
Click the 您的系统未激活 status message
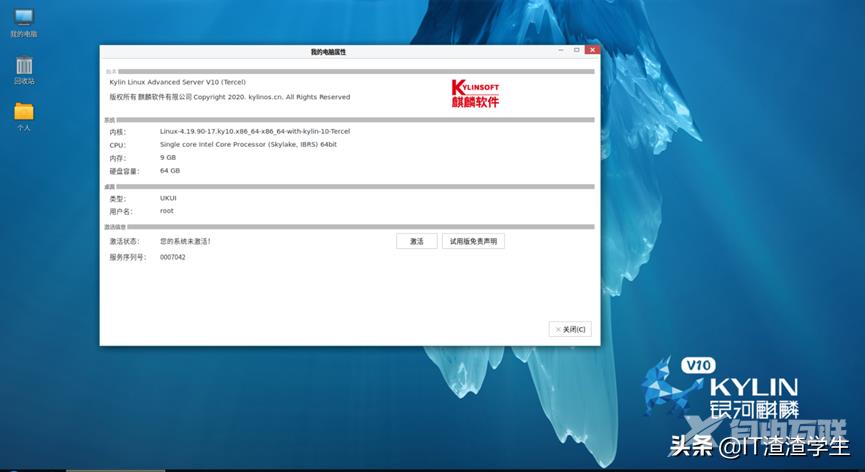click(x=185, y=241)
